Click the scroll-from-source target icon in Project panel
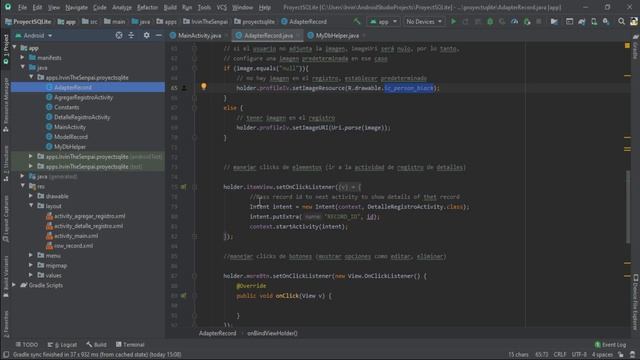 [x=119, y=36]
